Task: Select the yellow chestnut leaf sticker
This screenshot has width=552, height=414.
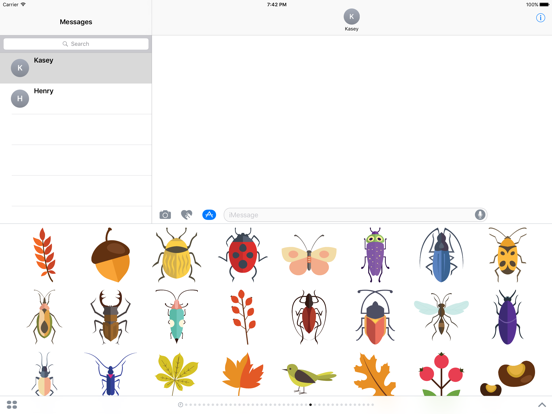Action: 176,374
